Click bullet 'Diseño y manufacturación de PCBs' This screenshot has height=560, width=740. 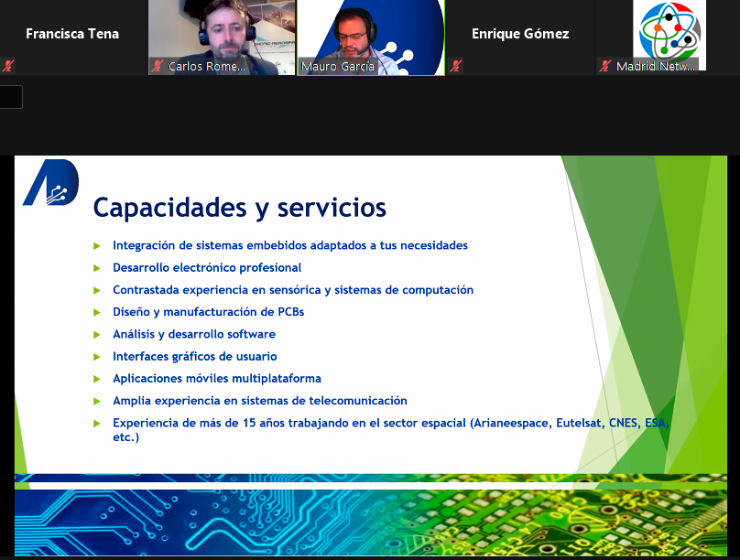click(208, 312)
